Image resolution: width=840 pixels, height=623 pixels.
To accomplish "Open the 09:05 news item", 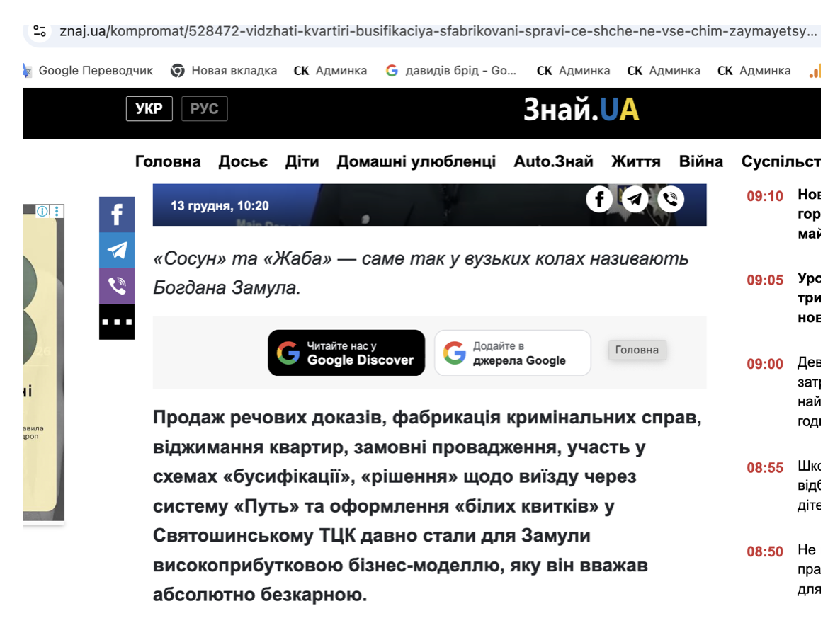I will 783,298.
